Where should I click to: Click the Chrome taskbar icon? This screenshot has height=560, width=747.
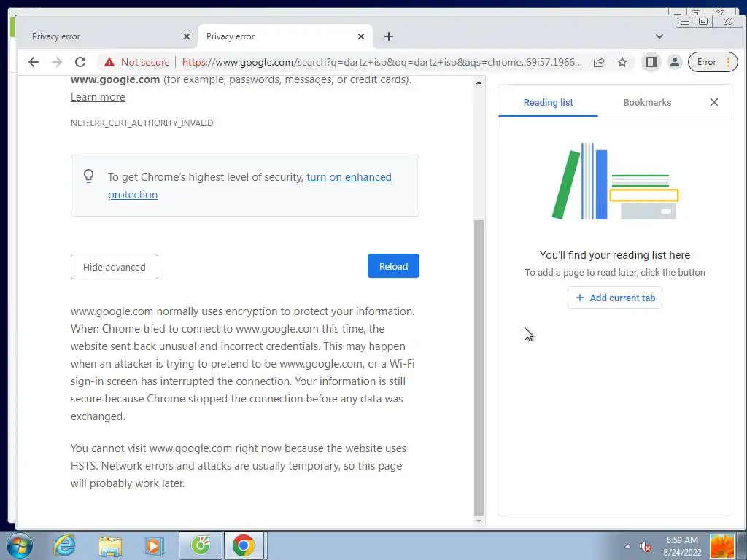[x=244, y=545]
